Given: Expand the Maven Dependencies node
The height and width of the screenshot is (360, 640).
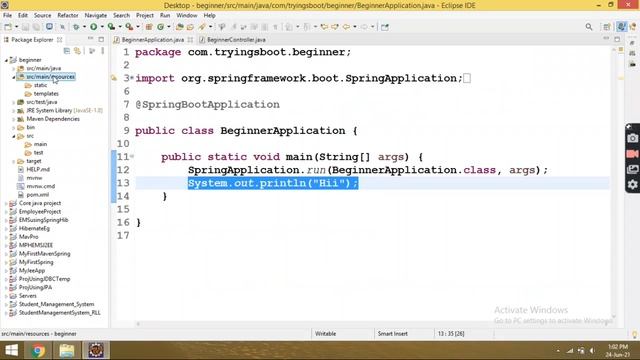Looking at the screenshot, I should 13,119.
